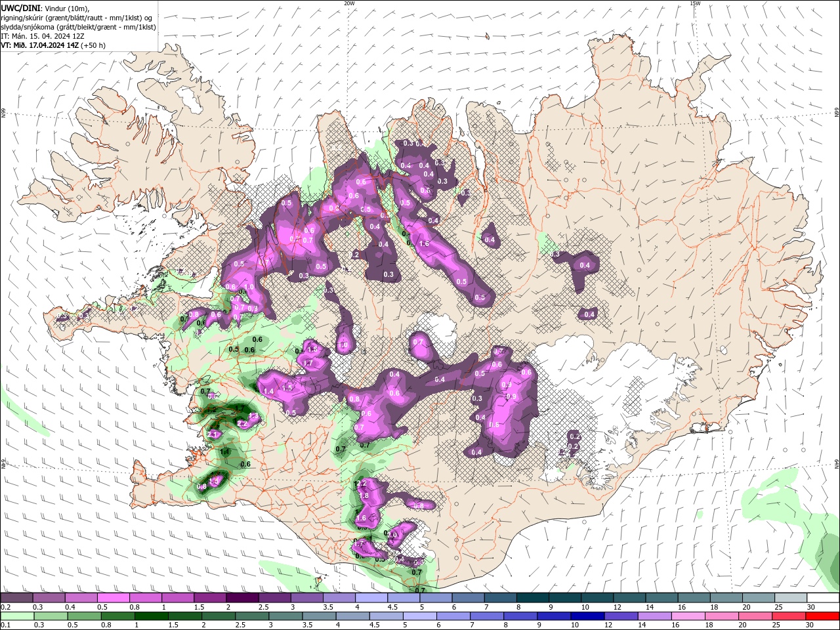Click the darkest purple snow swatch between 2 and 2.5
This screenshot has width=840, height=630.
click(242, 598)
